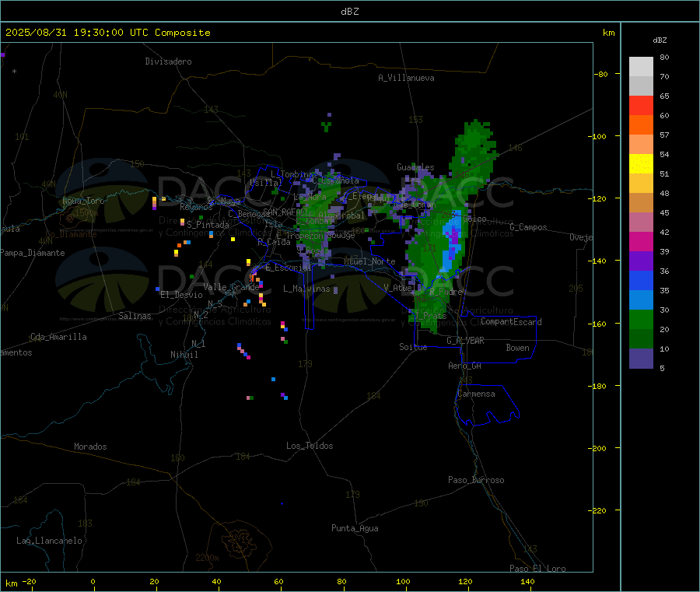Select the Aero_GA label
Image resolution: width=700 pixels, height=592 pixels.
click(x=465, y=366)
